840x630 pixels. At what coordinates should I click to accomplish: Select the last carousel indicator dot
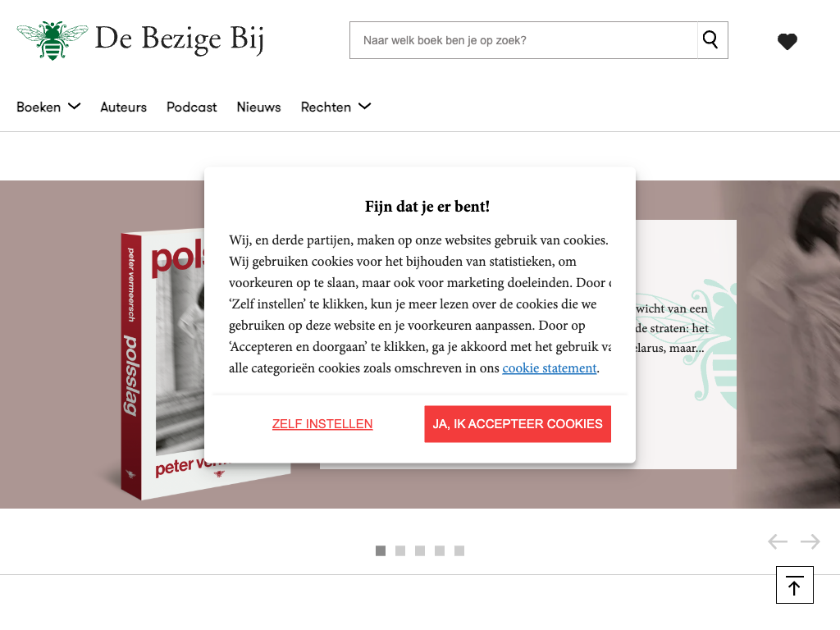click(459, 550)
